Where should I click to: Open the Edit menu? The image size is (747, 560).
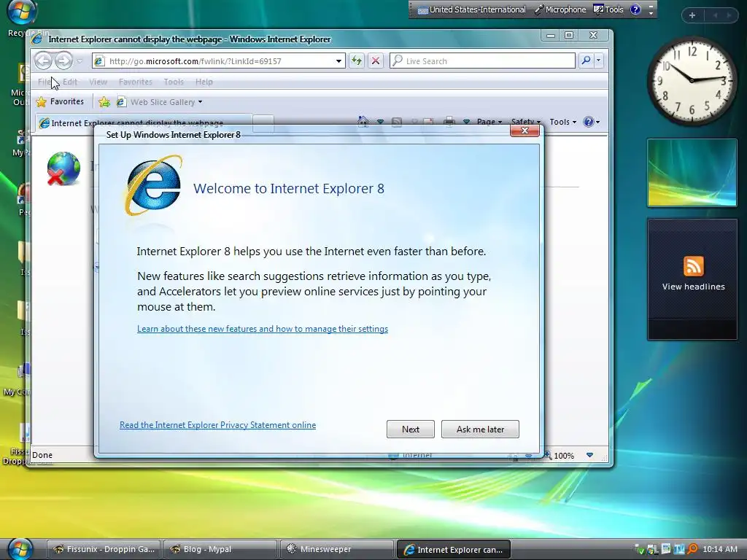coord(70,82)
